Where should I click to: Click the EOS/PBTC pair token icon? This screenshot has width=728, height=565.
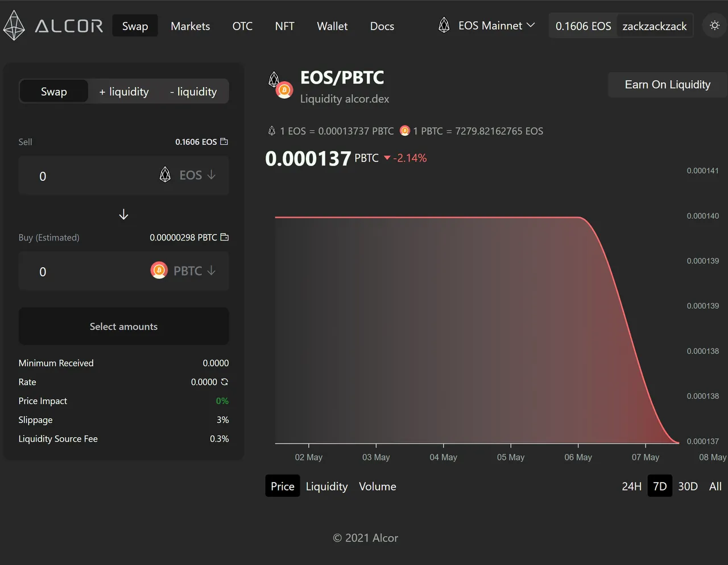[x=280, y=85]
